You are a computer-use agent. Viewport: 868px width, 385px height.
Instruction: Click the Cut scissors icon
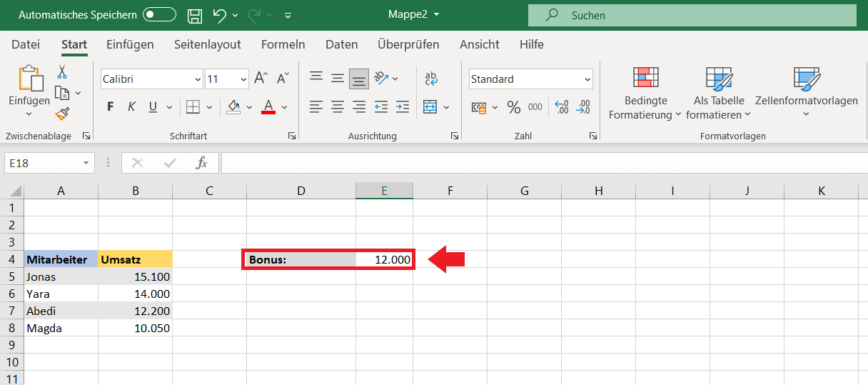pos(62,71)
